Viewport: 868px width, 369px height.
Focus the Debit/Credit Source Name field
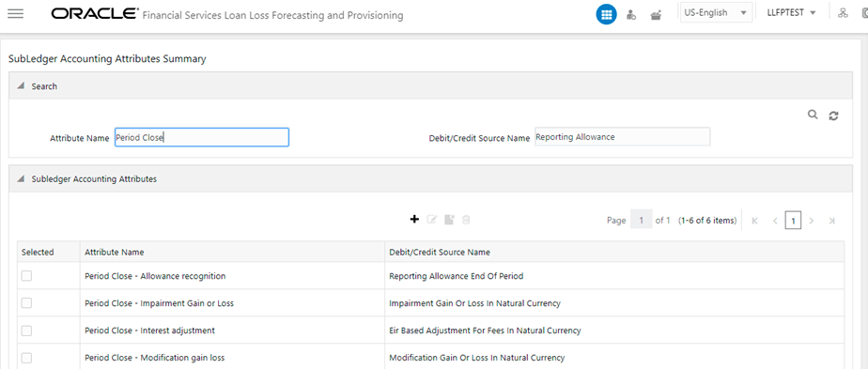[622, 137]
